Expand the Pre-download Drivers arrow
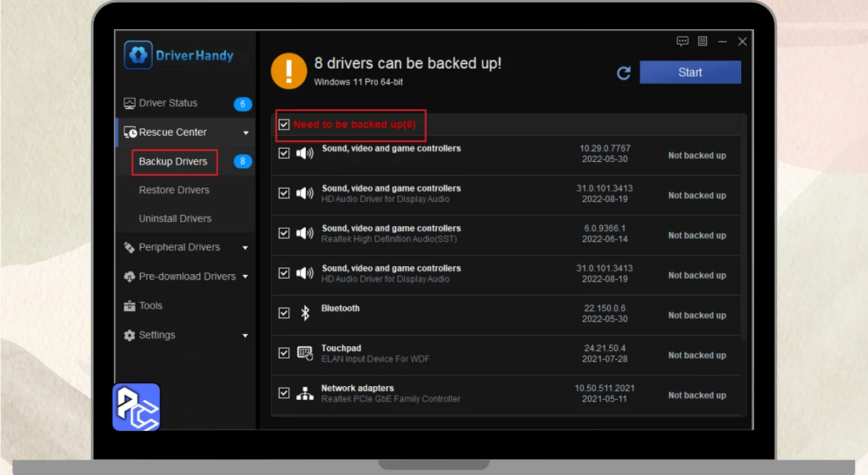The height and width of the screenshot is (475, 868). point(245,277)
